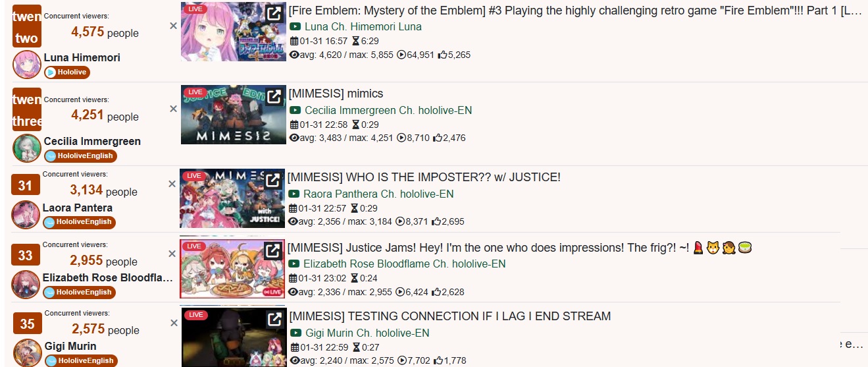Open Luna Ch. Himemori Luna channel link
The width and height of the screenshot is (868, 367).
(x=363, y=27)
